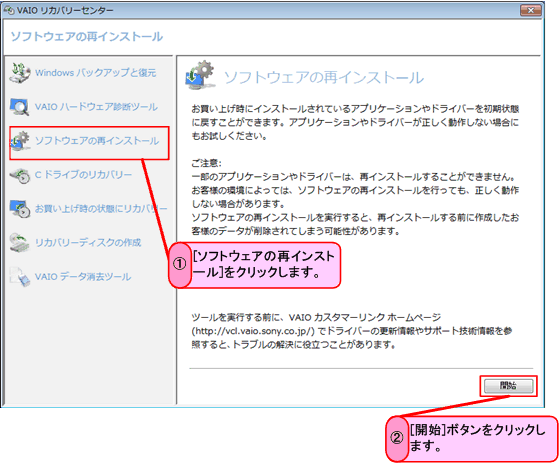Click the ソフトウェアの再インストール header above panels

(87, 36)
